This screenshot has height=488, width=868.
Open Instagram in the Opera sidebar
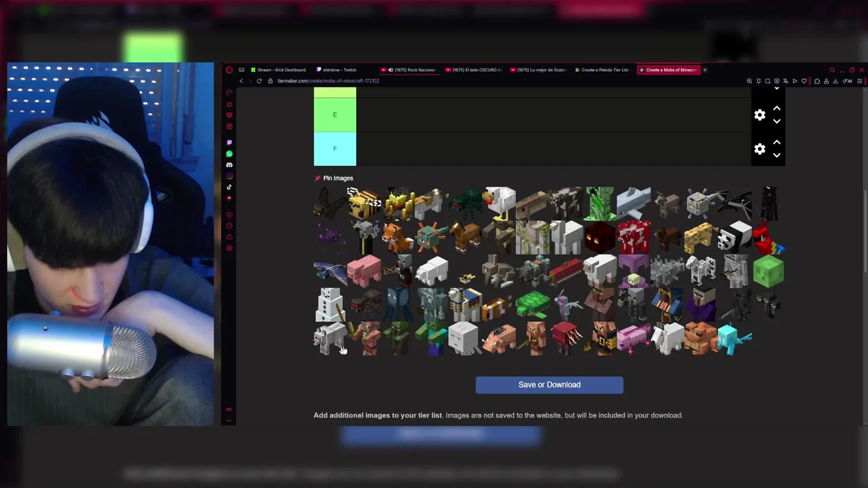[229, 176]
